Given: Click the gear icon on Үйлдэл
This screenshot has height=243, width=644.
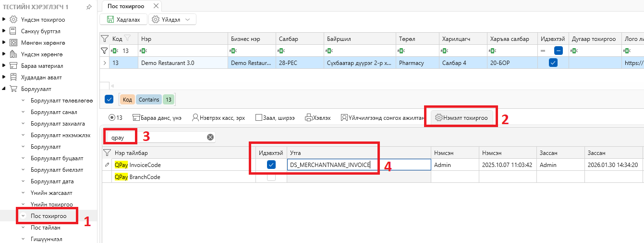Looking at the screenshot, I should pos(156,19).
